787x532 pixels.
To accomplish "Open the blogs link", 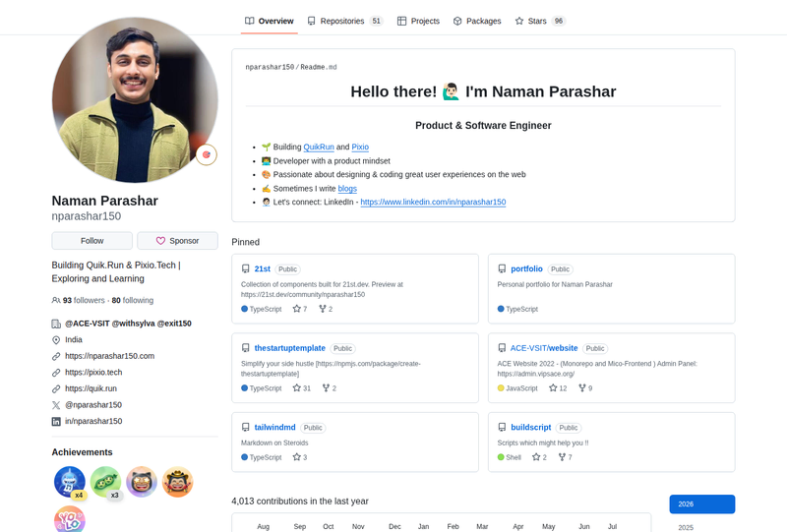I will [347, 189].
